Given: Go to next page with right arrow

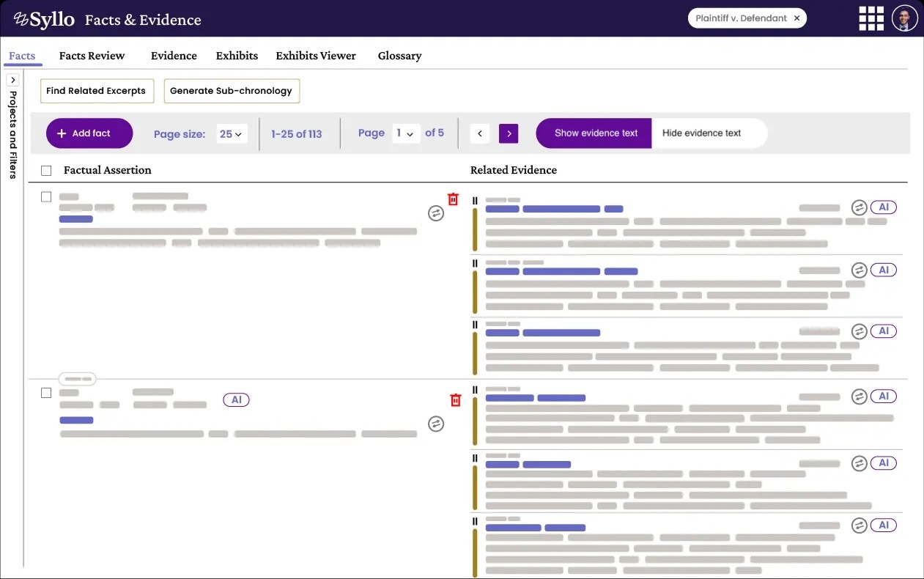Looking at the screenshot, I should click(x=509, y=133).
